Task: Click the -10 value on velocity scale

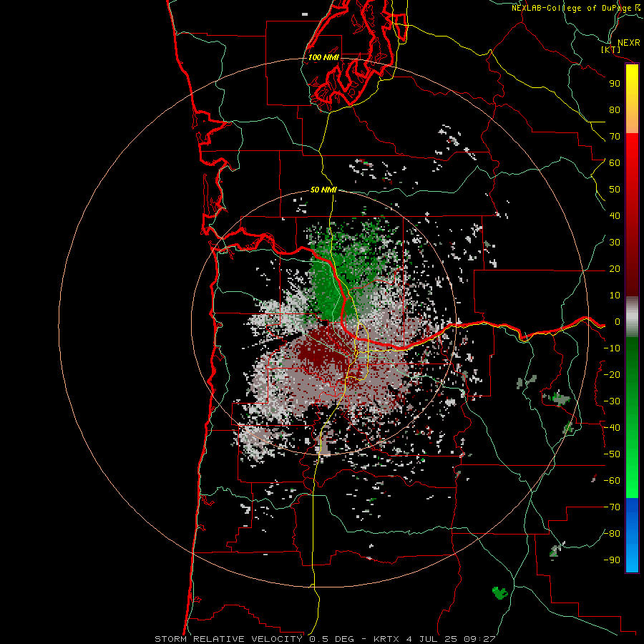Action: [612, 348]
